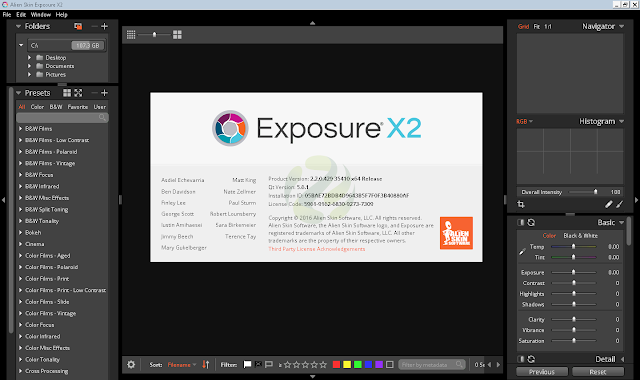Viewport: 640px width, 380px height.
Task: Filter by rejected flag
Action: point(258,364)
